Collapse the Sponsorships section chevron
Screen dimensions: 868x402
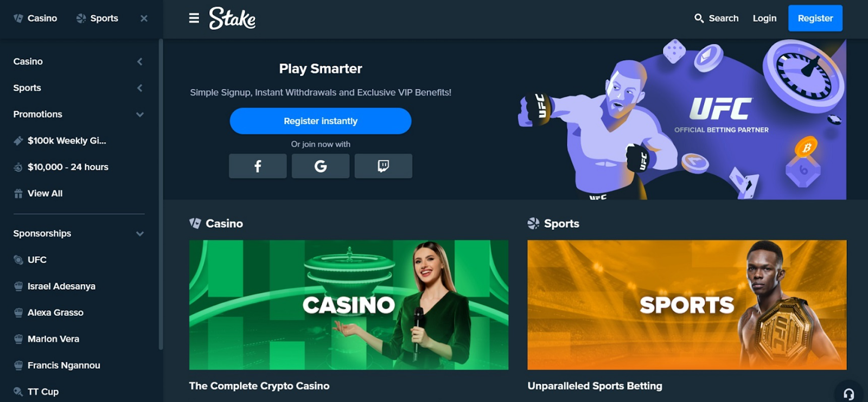(140, 234)
